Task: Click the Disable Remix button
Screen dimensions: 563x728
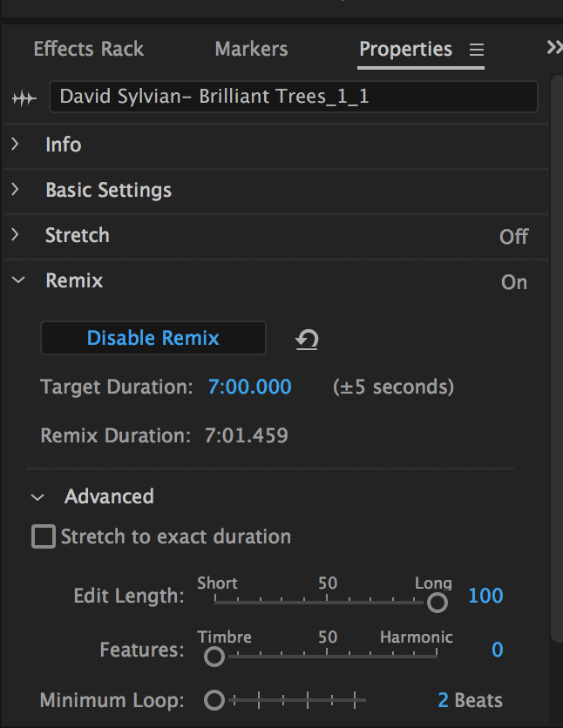Action: click(153, 338)
